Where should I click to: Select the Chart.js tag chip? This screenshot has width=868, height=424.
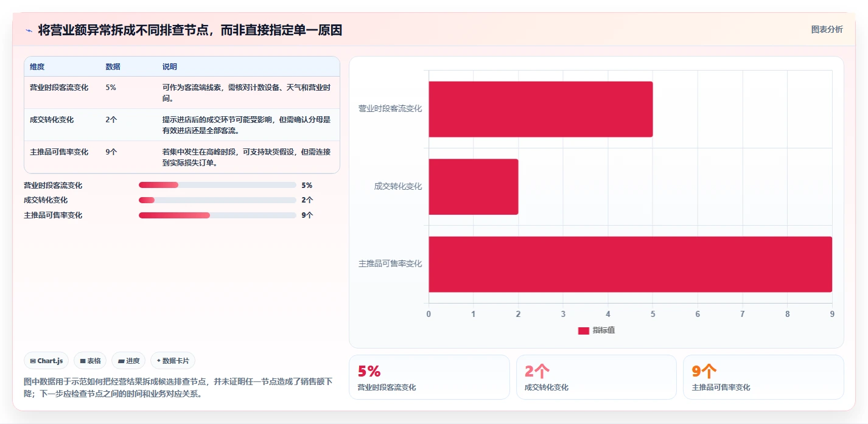pyautogui.click(x=47, y=361)
